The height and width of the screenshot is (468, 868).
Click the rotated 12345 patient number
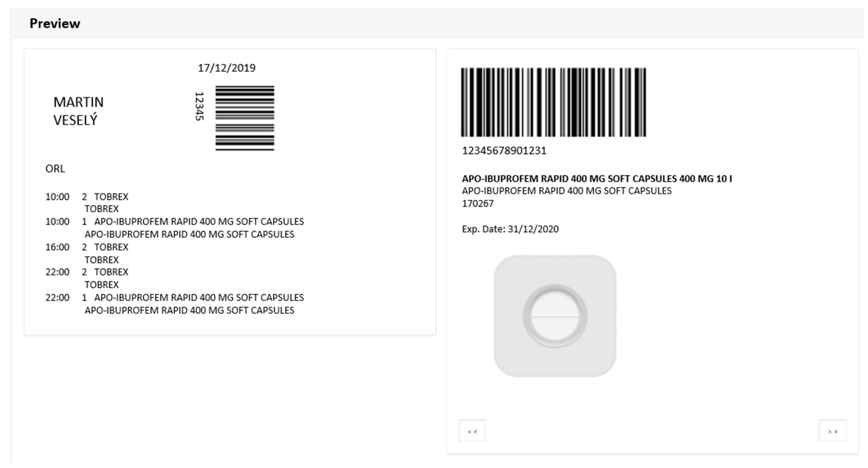[199, 106]
